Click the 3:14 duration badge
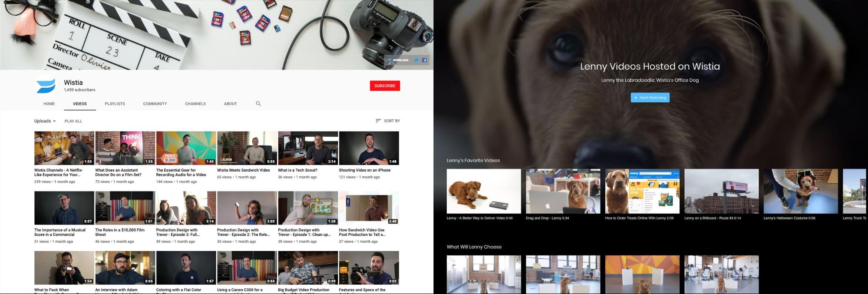 (x=210, y=221)
